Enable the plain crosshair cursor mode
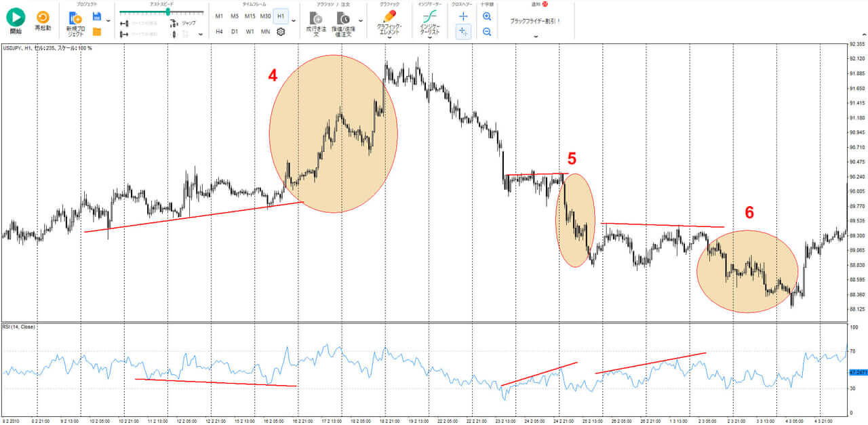The width and height of the screenshot is (868, 425). (463, 16)
